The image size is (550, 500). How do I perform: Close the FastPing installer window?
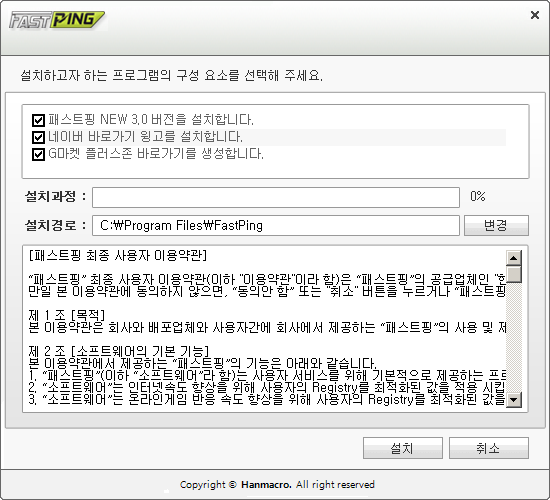click(x=535, y=15)
